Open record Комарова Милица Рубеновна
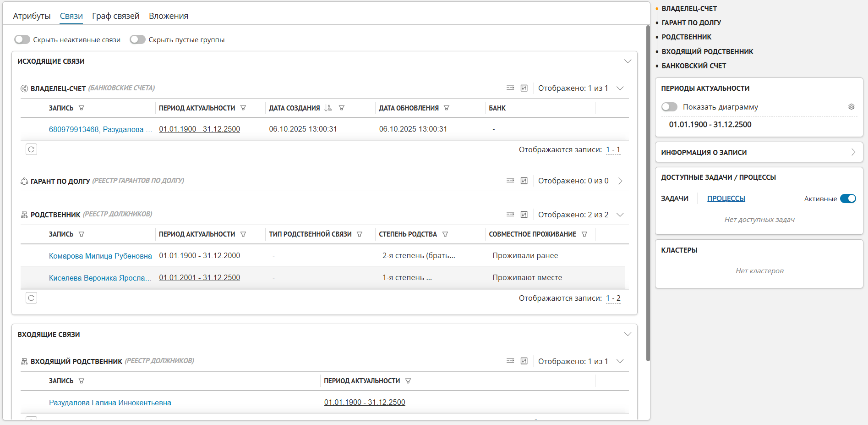Screen dimensions: 868x425 tap(100, 256)
